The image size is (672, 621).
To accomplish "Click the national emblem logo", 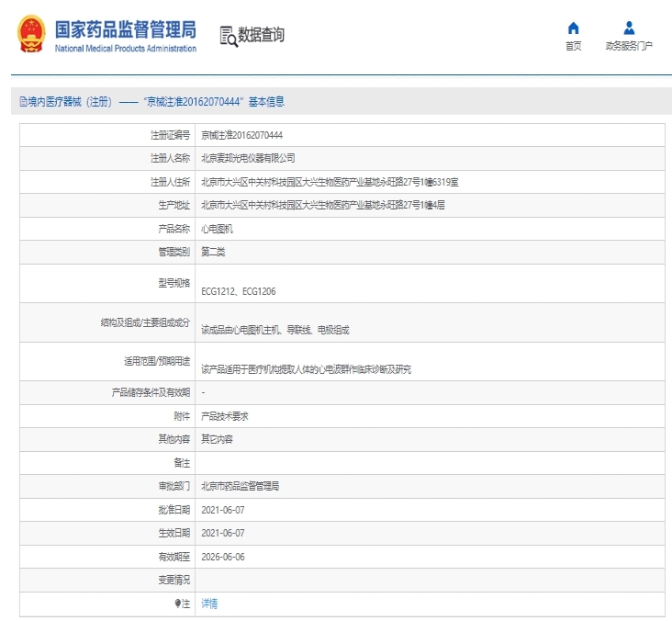I will pos(30,34).
